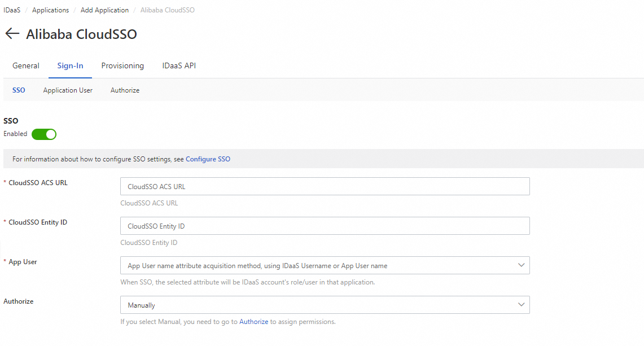Click the SSO section heading

[11, 121]
